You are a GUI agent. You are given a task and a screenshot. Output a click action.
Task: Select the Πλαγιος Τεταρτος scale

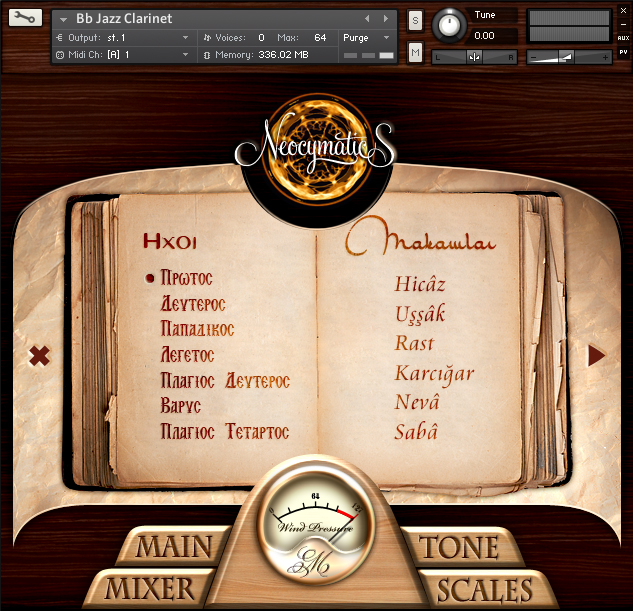click(225, 431)
